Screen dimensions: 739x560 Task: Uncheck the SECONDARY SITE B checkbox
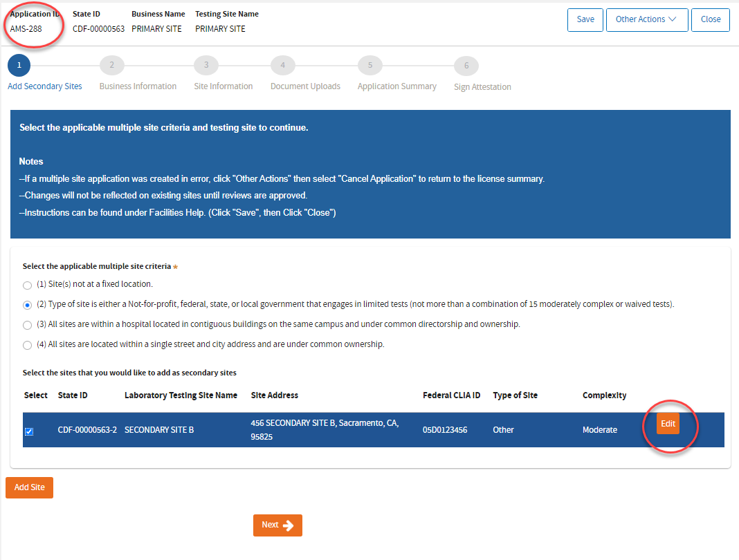(29, 431)
